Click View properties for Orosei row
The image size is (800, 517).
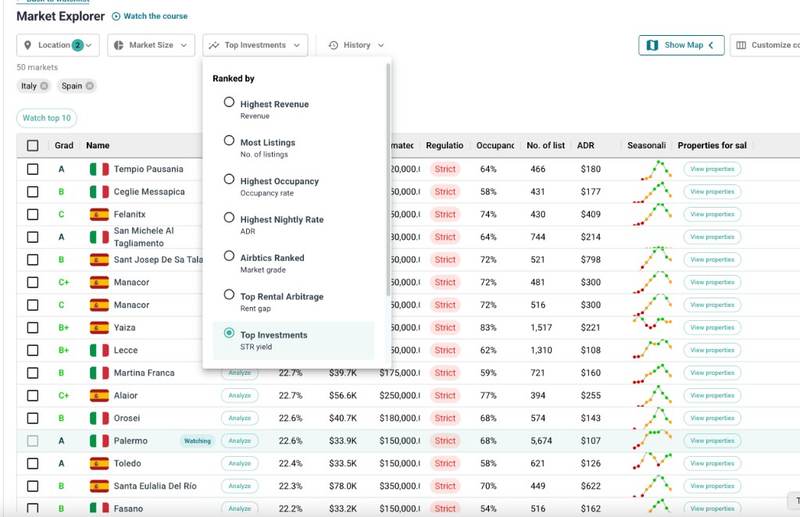712,418
